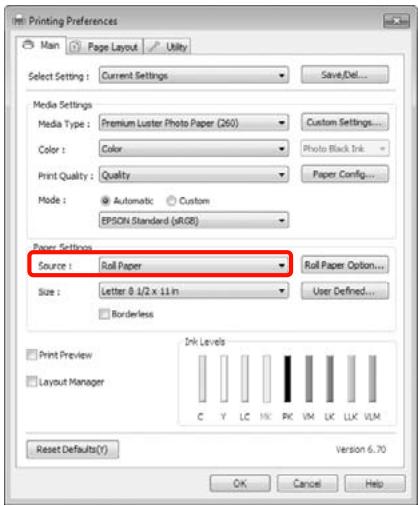Screen dimensions: 418x506
Task: Open the Photo Black Ink dropdown
Action: (x=345, y=148)
